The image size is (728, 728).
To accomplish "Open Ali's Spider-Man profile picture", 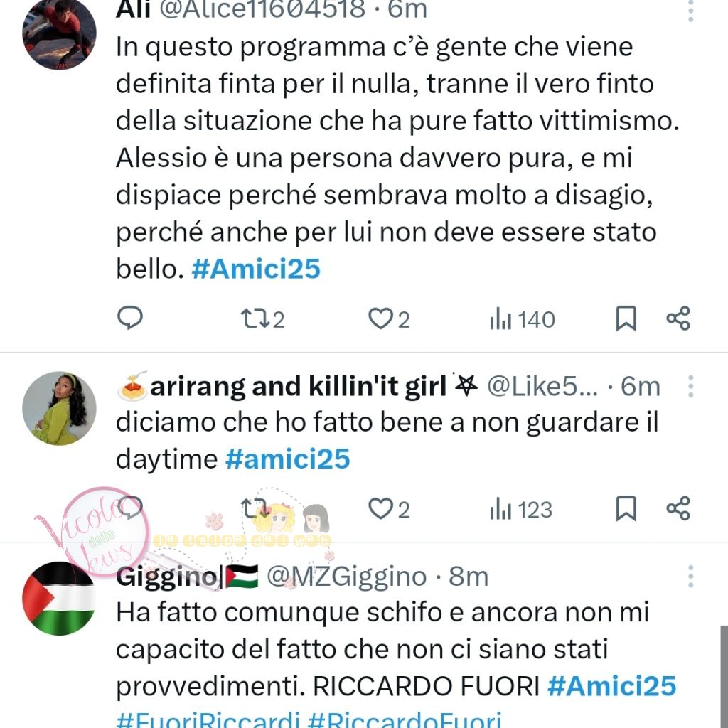I will click(59, 33).
